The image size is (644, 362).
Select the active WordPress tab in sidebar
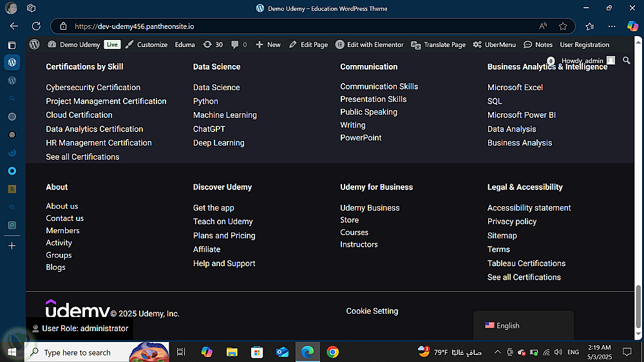pos(12,62)
